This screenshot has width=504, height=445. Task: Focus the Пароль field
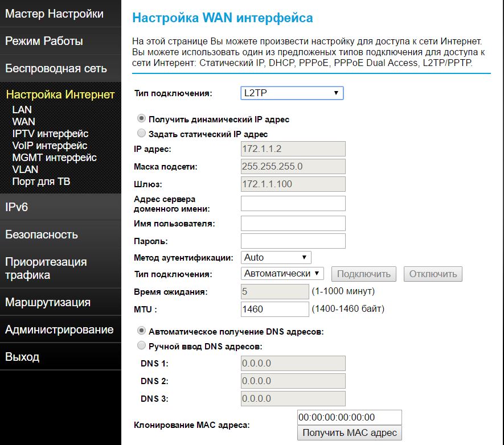(293, 241)
